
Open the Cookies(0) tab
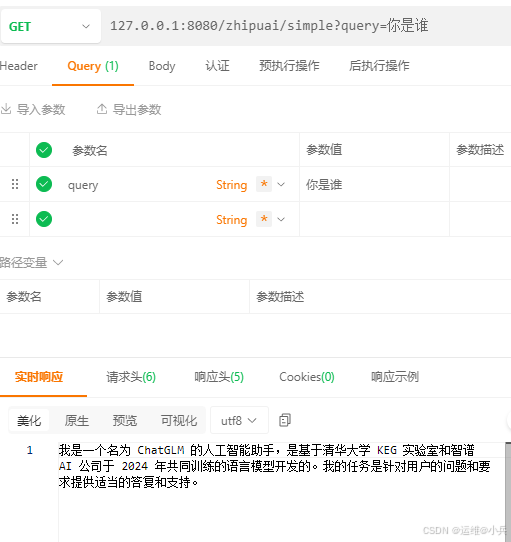pos(307,377)
